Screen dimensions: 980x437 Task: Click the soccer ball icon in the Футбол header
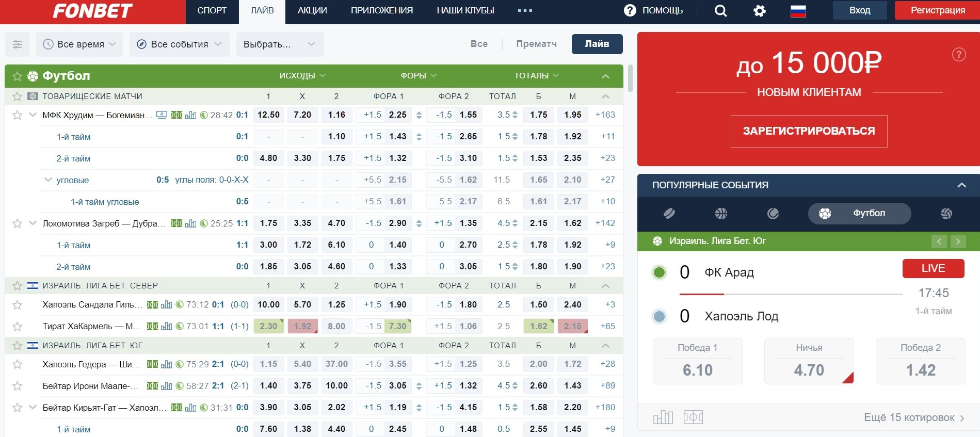point(33,76)
